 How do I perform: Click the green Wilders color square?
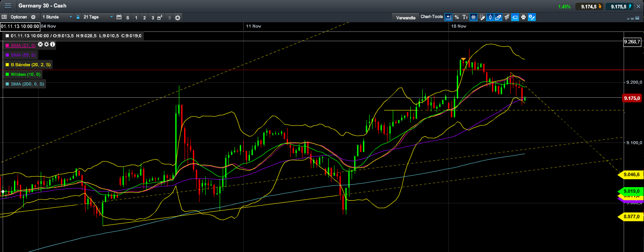point(7,75)
